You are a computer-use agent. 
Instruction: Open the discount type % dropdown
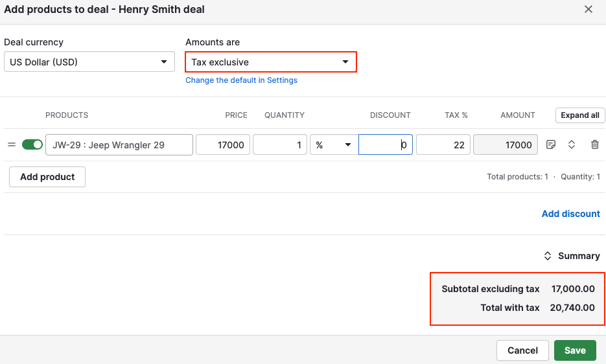[334, 145]
